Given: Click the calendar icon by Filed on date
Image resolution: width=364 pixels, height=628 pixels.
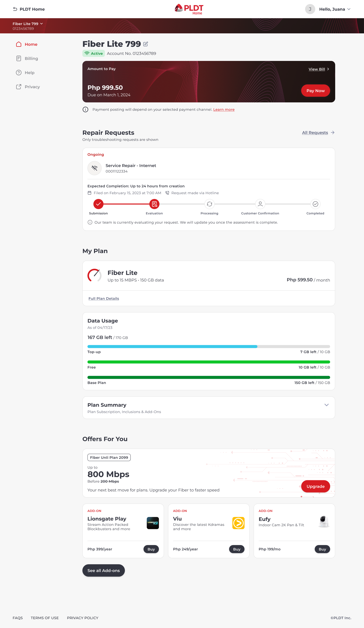Looking at the screenshot, I should [x=89, y=193].
